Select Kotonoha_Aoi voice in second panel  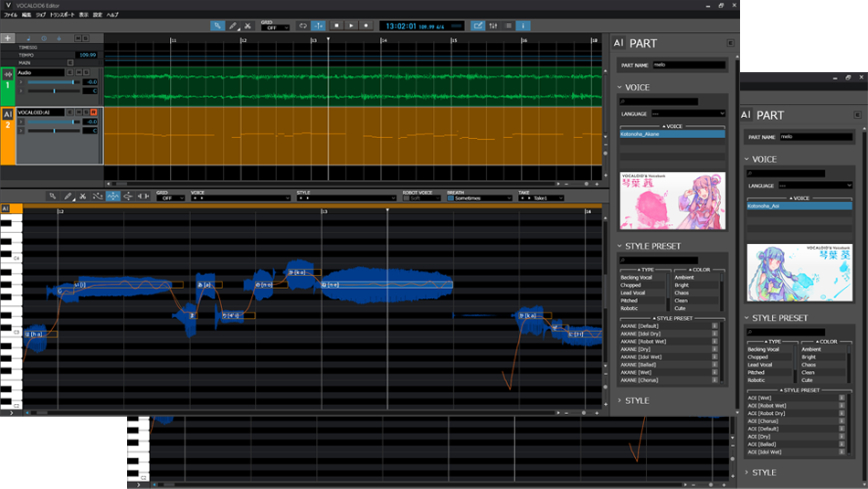[x=799, y=206]
